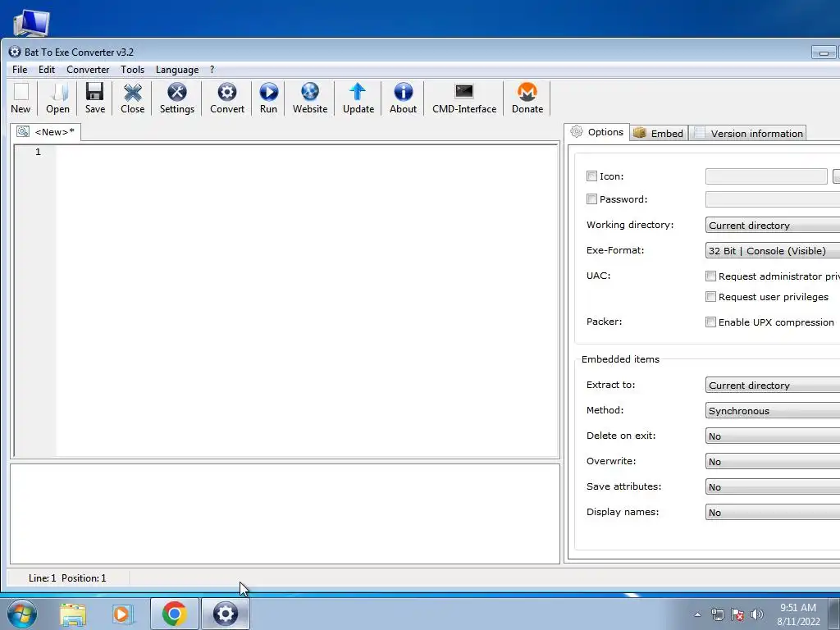Click the volume speaker tray icon
The height and width of the screenshot is (630, 840).
tap(757, 614)
